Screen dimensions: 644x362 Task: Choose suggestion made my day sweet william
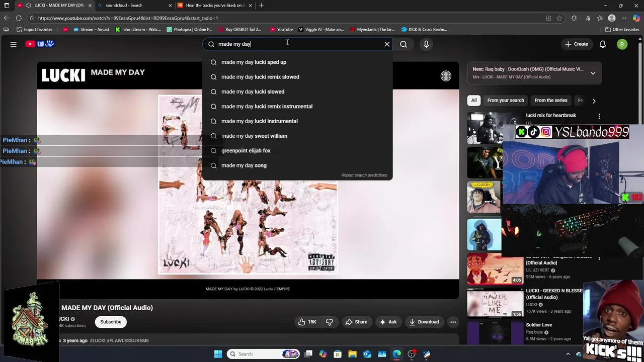[297, 136]
